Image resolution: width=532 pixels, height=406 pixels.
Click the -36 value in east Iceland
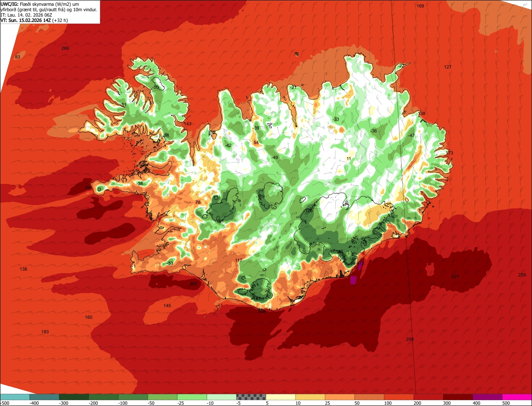[x=374, y=131]
